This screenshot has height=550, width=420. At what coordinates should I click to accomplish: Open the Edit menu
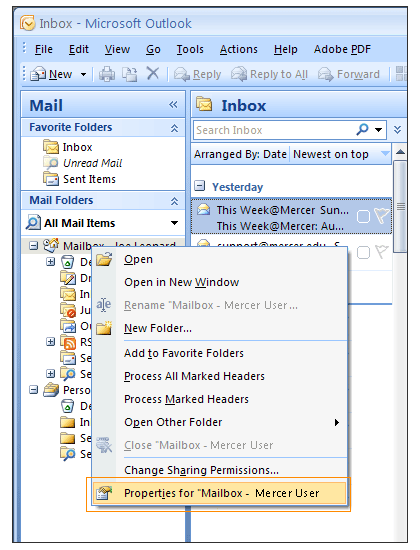(79, 49)
